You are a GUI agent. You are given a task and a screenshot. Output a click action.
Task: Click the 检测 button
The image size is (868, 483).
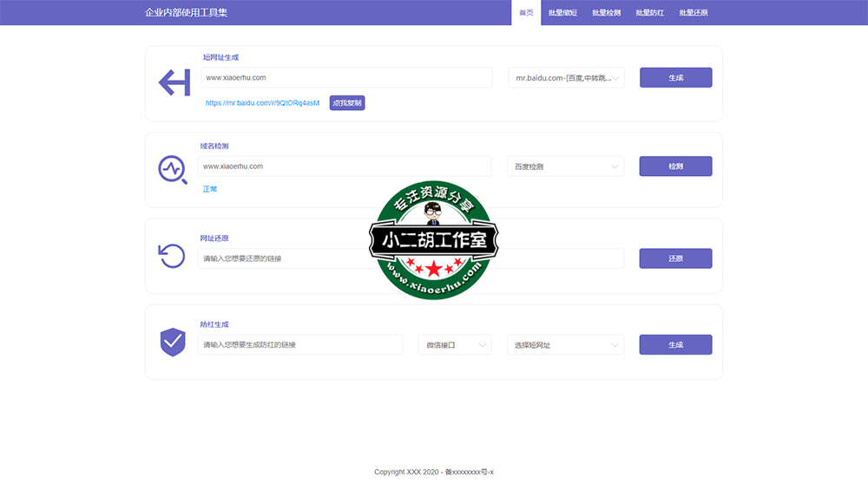[675, 166]
